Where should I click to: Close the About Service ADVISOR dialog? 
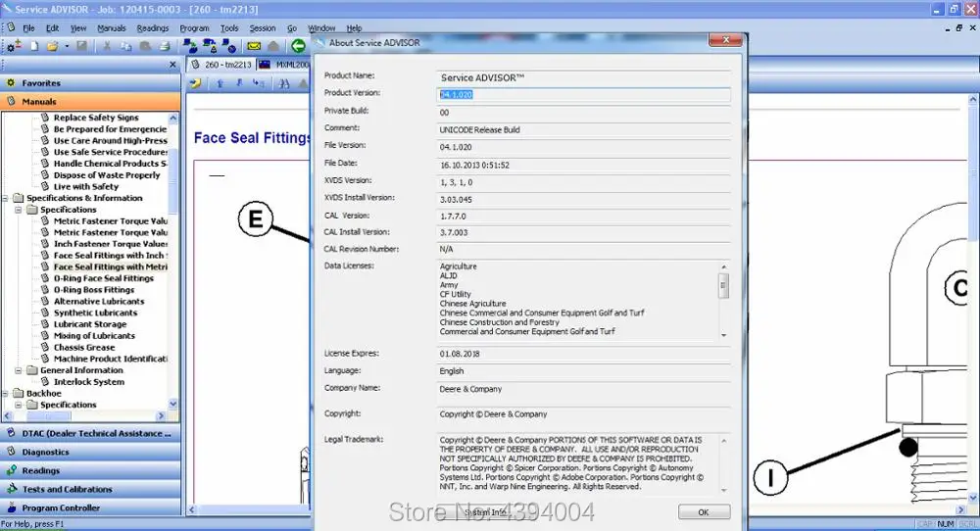tap(725, 40)
